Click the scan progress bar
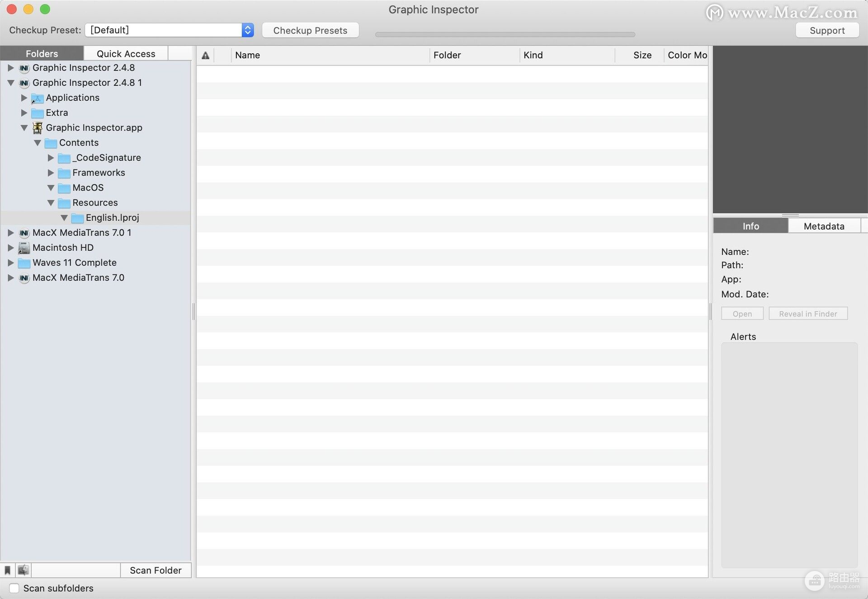868x599 pixels. point(505,34)
